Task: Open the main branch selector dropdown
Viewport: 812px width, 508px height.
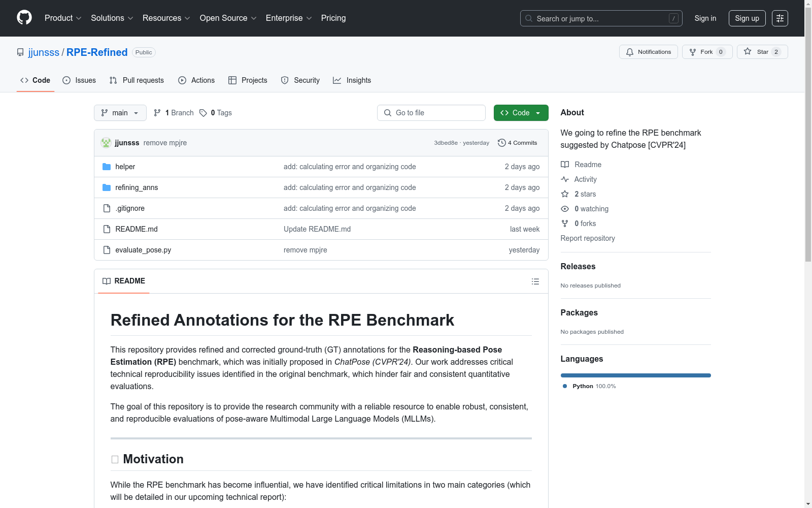Action: coord(120,113)
